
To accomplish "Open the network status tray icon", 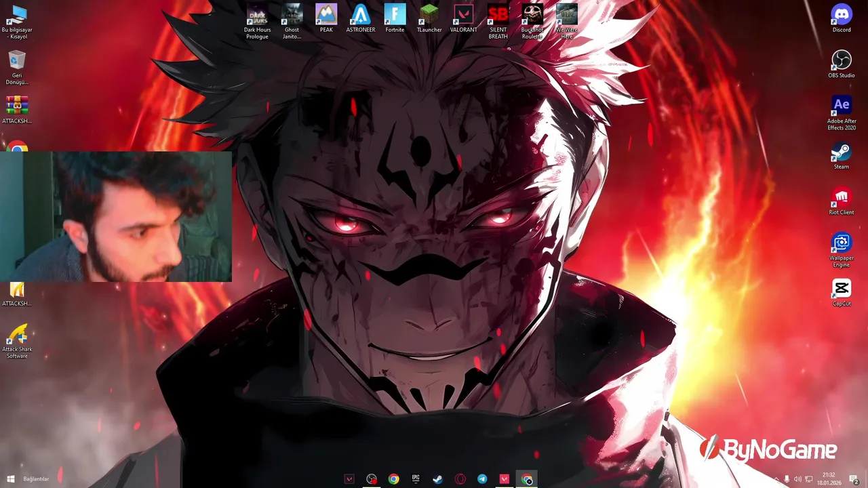I will click(808, 479).
